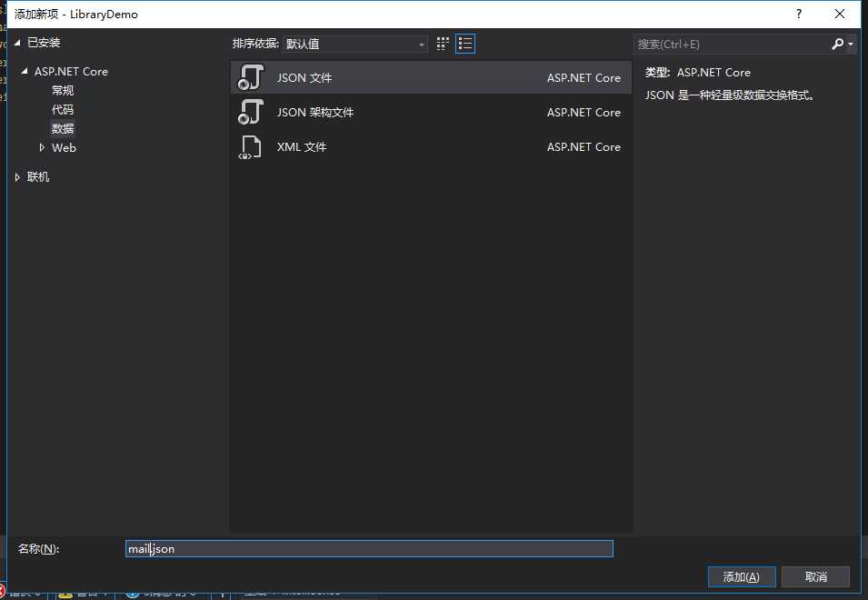Select the 数据 category

[63, 128]
